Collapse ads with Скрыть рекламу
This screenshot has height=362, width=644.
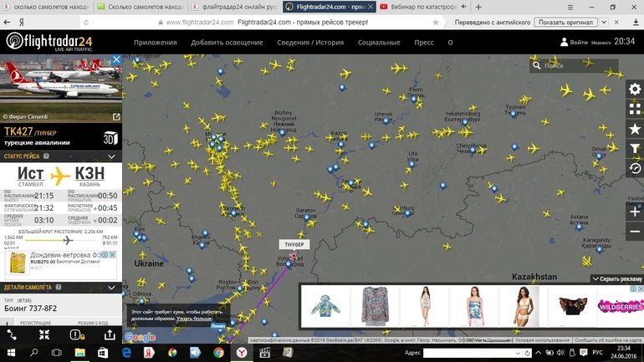click(x=618, y=278)
